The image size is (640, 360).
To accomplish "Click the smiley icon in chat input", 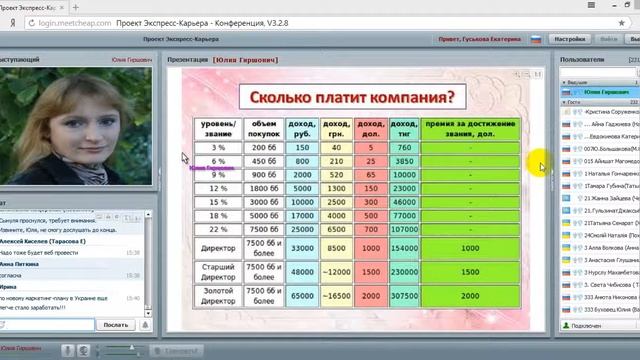I will (2, 325).
